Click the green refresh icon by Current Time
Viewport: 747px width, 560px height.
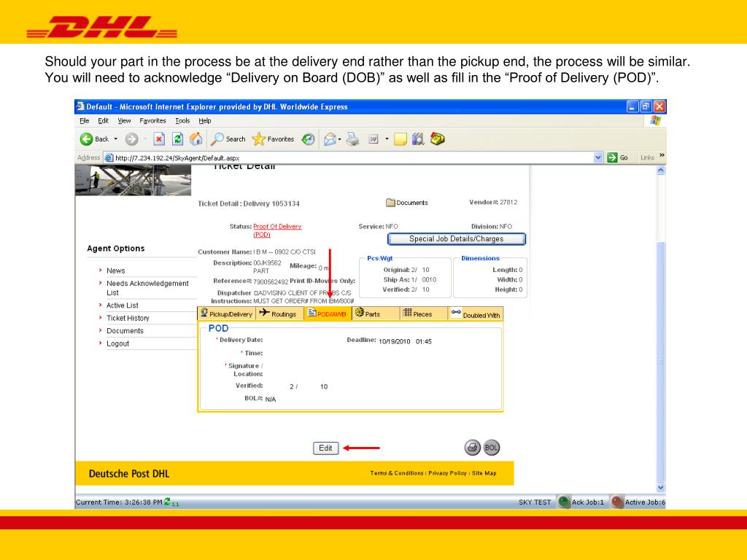(x=168, y=502)
